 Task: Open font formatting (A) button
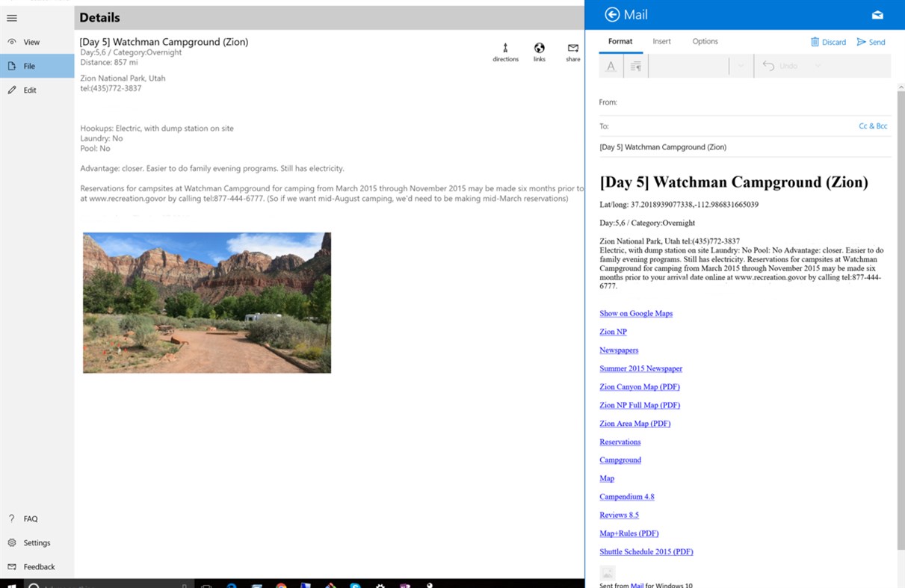[x=611, y=66]
